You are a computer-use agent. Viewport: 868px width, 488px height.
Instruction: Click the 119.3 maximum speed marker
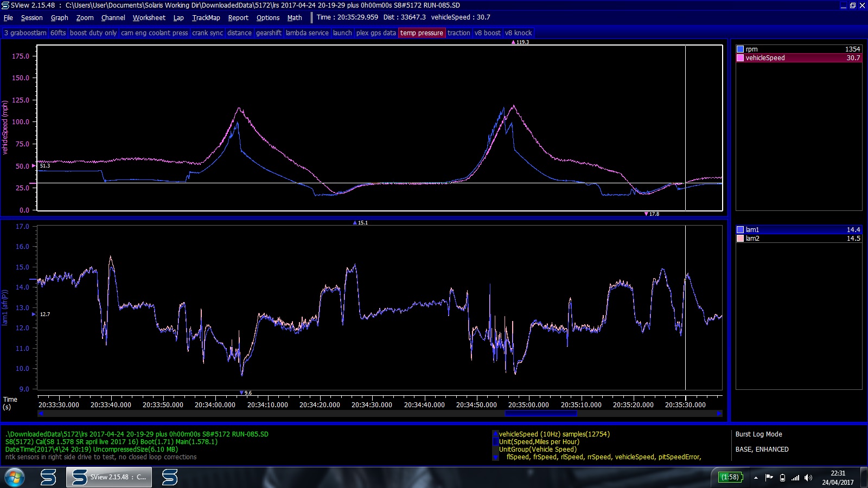[520, 42]
